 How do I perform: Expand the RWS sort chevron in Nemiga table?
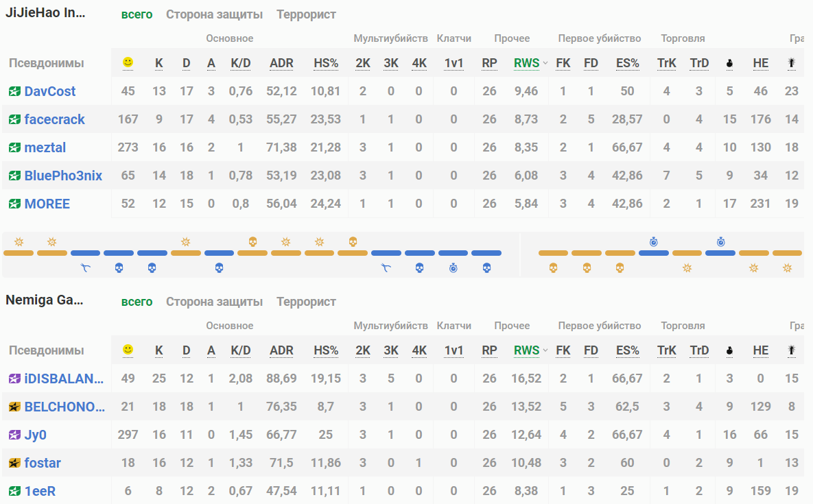click(545, 350)
